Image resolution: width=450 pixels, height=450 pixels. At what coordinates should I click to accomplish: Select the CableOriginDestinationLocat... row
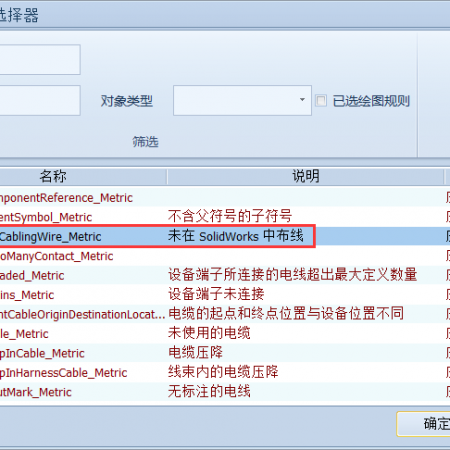(225, 314)
